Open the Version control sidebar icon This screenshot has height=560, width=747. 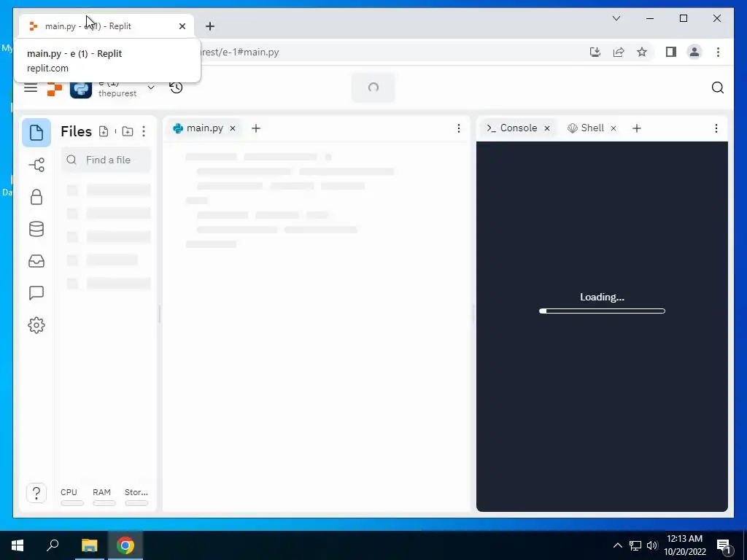pyautogui.click(x=36, y=165)
